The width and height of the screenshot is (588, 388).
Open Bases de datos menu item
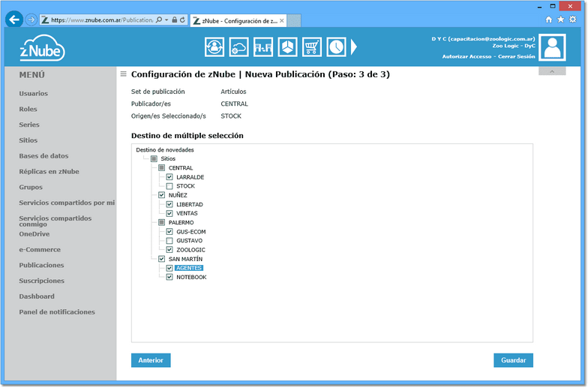coord(43,156)
